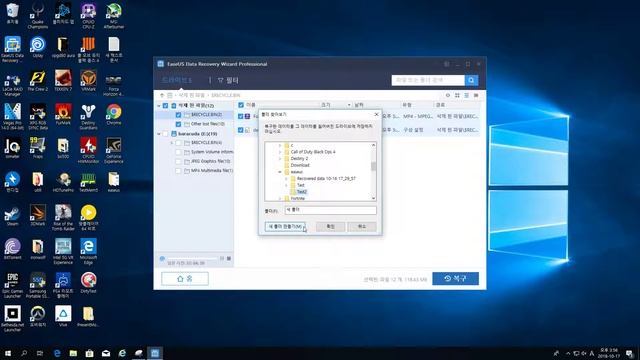This screenshot has width=640, height=360.
Task: Uncheck the Other lost files checkbox
Action: 178,124
